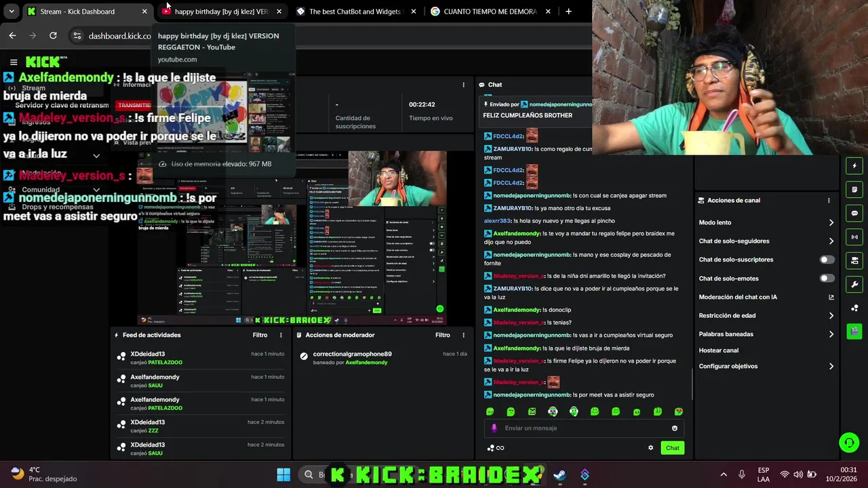The height and width of the screenshot is (488, 868).
Task: Open the chat bubble sidebar icon
Action: pos(854,213)
